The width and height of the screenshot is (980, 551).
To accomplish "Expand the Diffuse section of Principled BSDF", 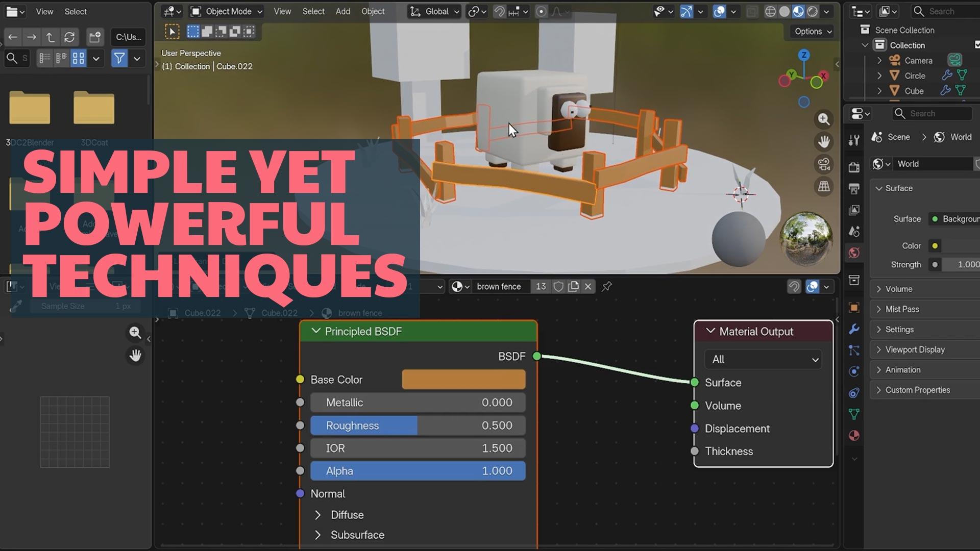I will coord(318,515).
